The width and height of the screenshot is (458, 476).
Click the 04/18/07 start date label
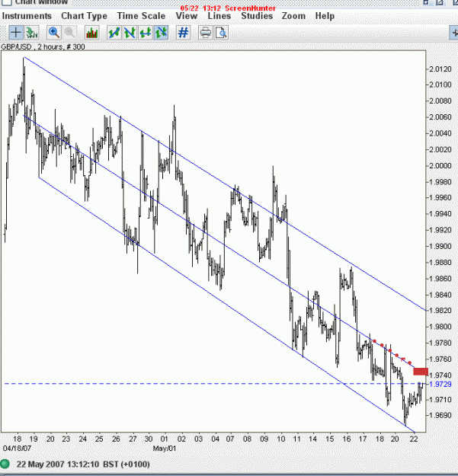17,448
